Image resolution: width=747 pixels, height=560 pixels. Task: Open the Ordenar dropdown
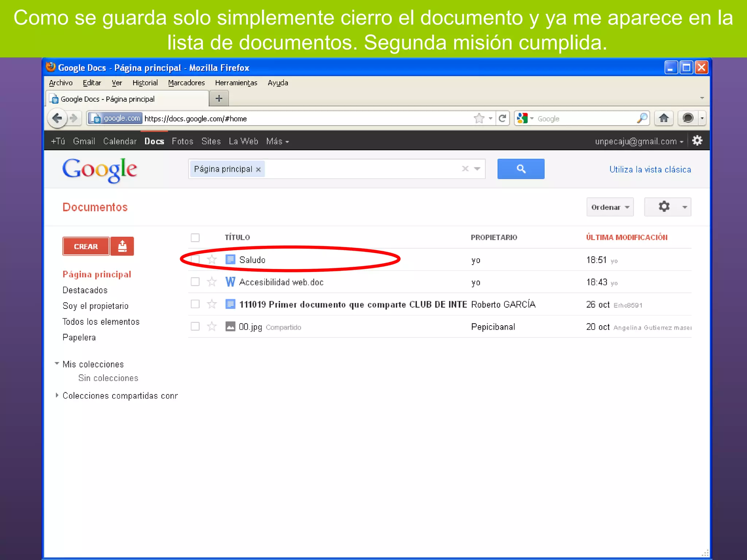point(610,207)
